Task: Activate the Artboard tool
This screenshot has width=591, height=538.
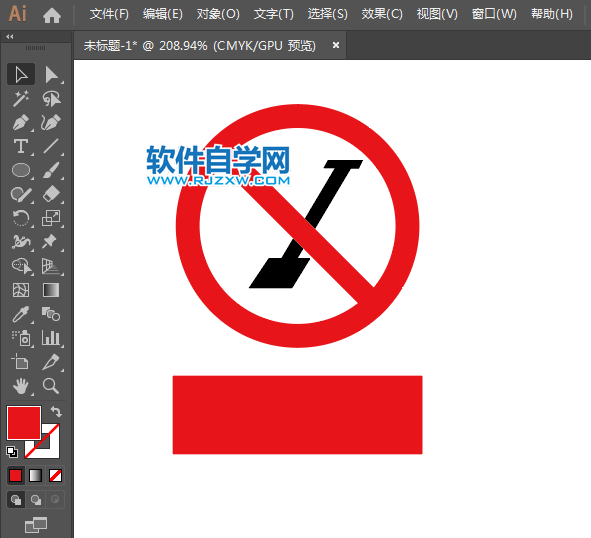Action: pyautogui.click(x=21, y=362)
